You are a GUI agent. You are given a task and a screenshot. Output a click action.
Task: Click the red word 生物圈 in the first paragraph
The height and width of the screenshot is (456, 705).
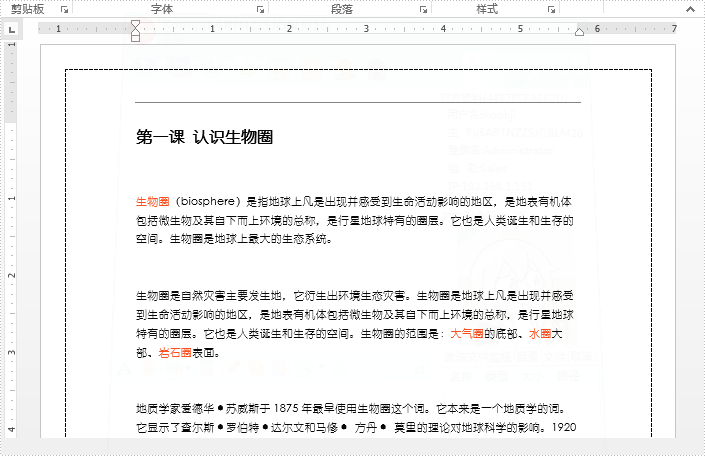coord(152,201)
